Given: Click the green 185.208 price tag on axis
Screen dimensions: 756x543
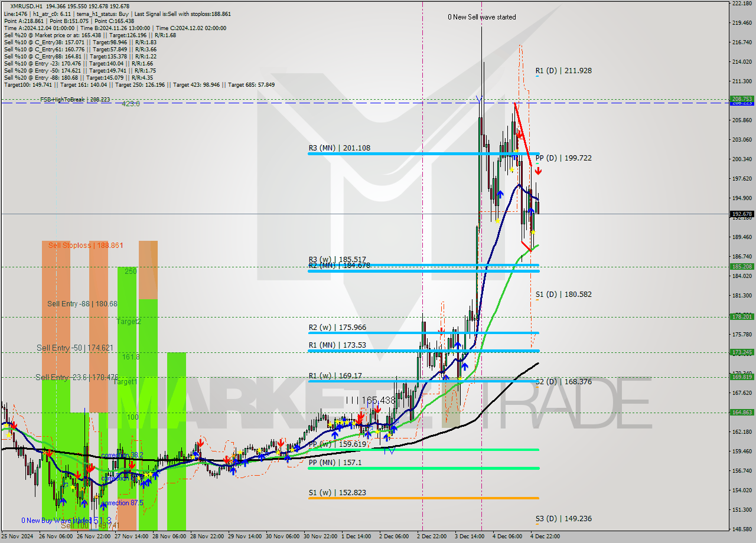Looking at the screenshot, I should (742, 267).
